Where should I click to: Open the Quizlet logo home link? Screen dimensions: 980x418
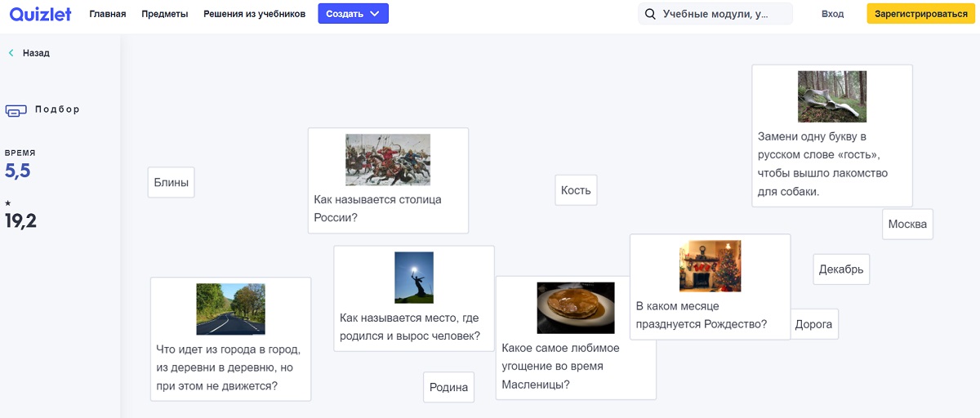(x=41, y=14)
